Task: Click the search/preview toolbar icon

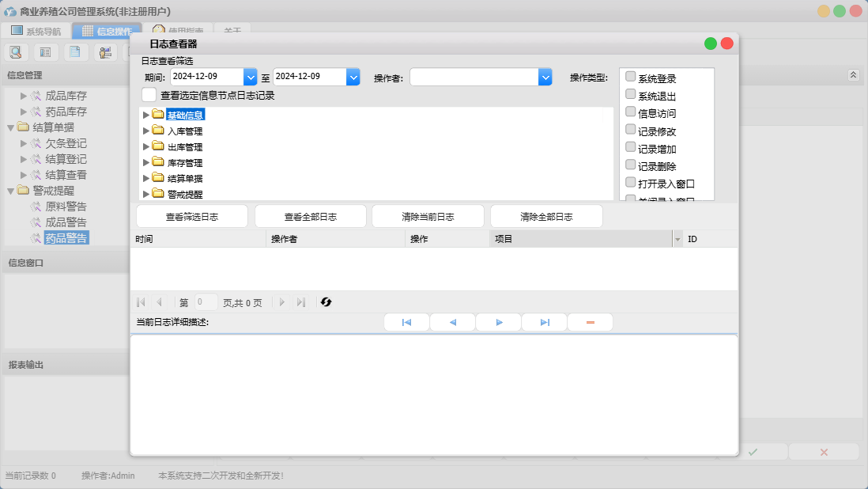Action: click(x=16, y=52)
